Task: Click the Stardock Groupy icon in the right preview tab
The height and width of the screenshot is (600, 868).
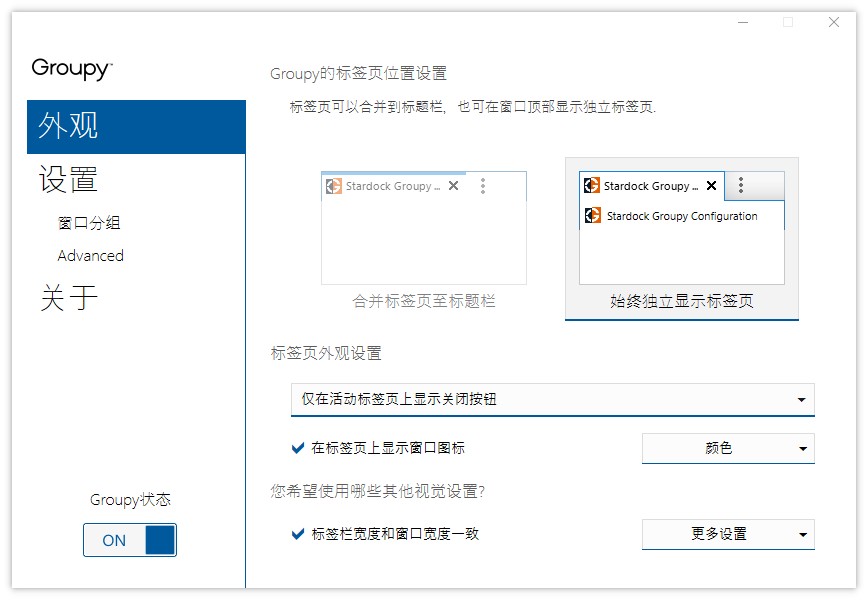Action: tap(590, 185)
